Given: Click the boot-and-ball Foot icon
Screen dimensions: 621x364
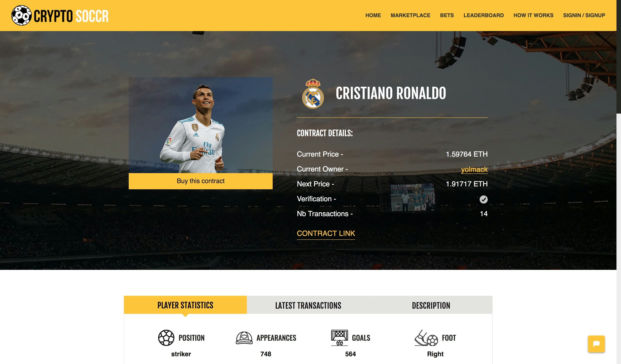Looking at the screenshot, I should pyautogui.click(x=426, y=338).
